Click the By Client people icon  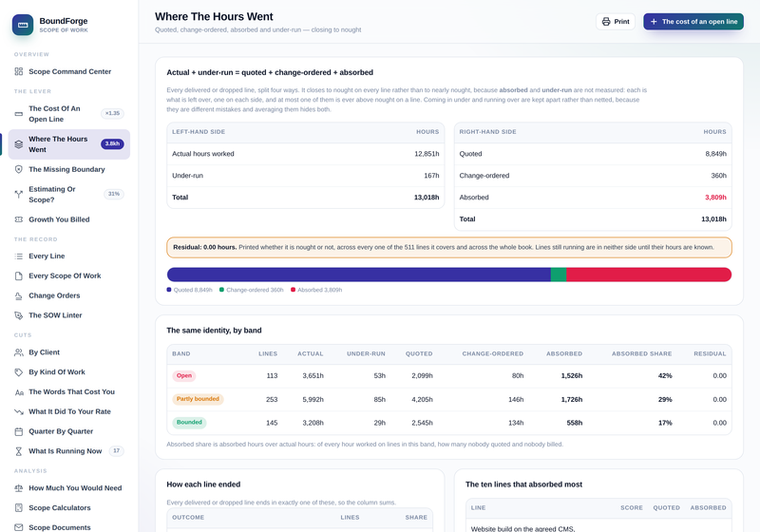tap(18, 352)
